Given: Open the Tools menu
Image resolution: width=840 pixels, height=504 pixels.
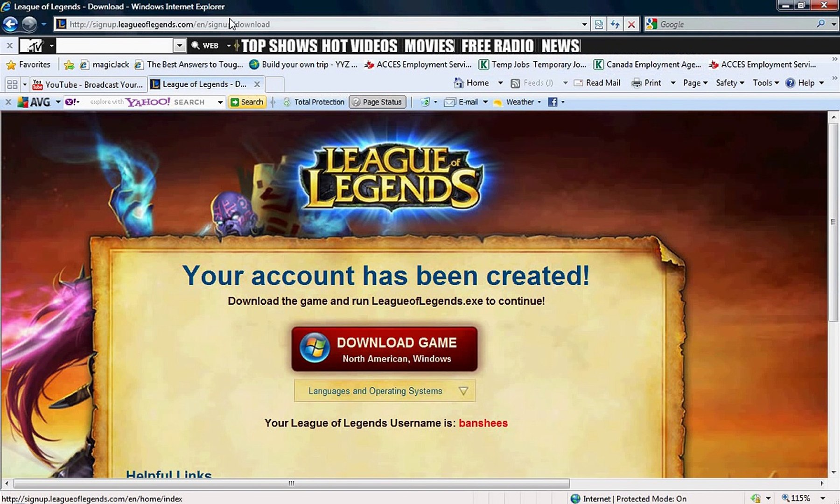Looking at the screenshot, I should point(766,83).
